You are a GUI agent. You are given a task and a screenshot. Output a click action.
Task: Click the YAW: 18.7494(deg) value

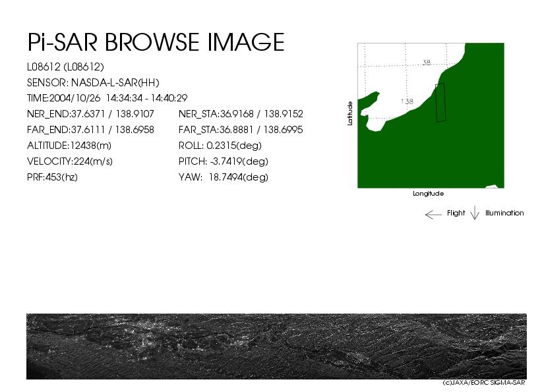click(224, 177)
